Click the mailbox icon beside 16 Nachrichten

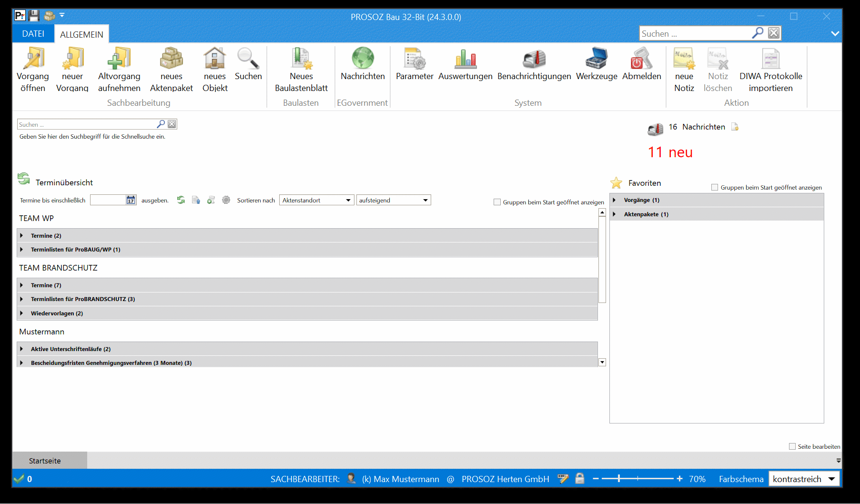coord(656,129)
